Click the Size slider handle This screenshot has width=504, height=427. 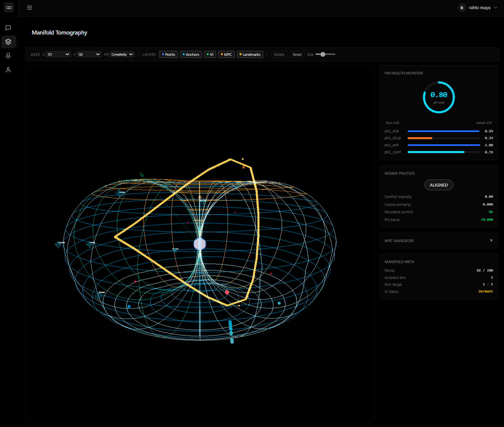pyautogui.click(x=323, y=55)
